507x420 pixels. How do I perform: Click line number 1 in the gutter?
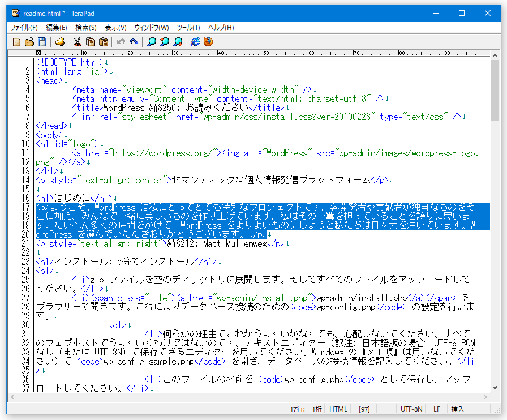tap(28, 62)
